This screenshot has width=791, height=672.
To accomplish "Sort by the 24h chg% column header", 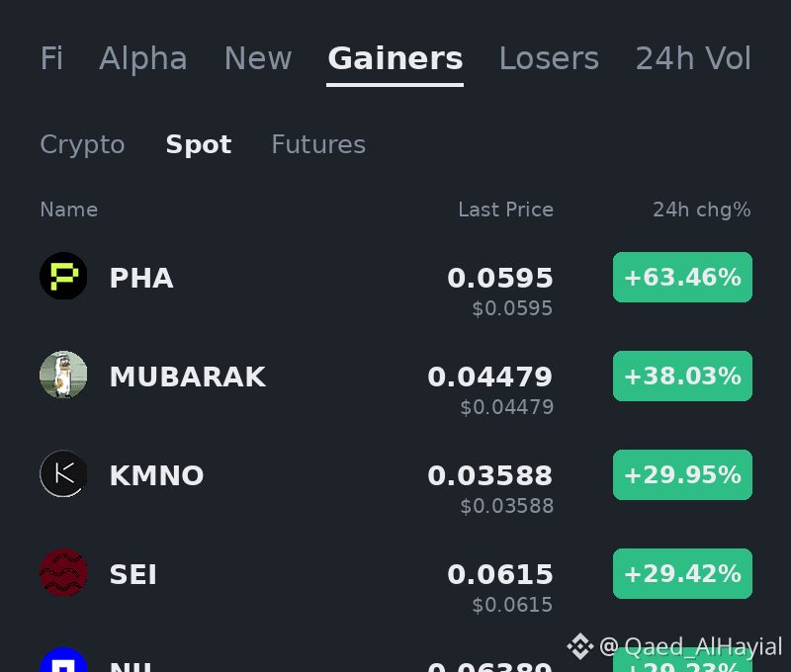I will 702,210.
